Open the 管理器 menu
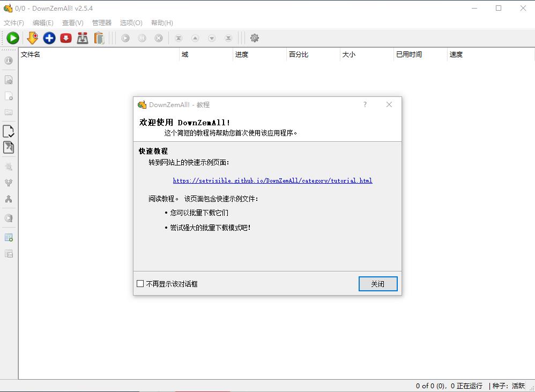Viewport: 535px width, 392px height. pos(101,23)
